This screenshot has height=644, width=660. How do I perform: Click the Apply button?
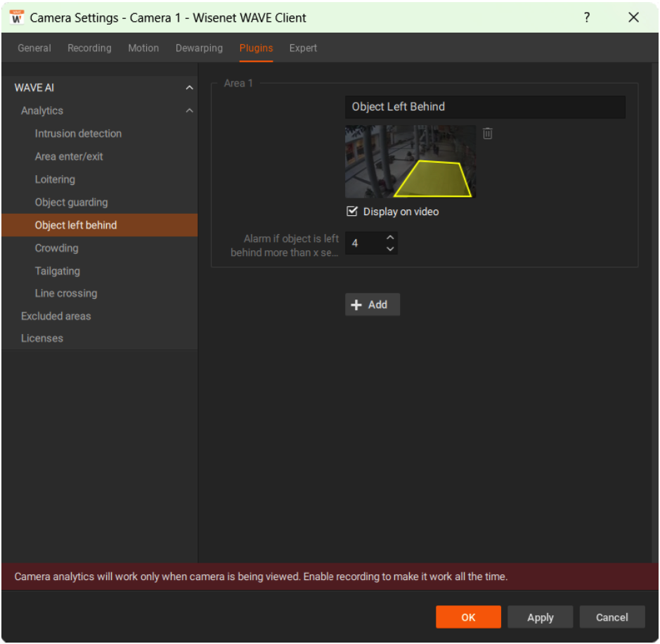point(540,617)
